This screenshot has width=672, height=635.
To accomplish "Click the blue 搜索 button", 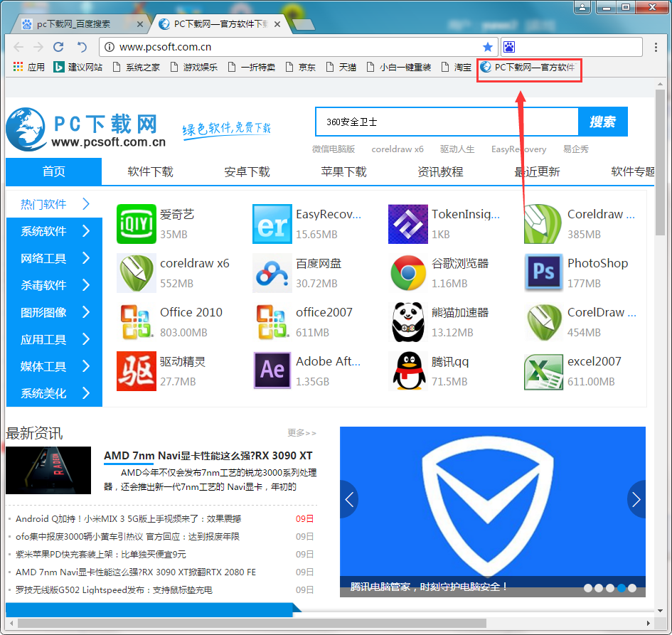I will (x=602, y=122).
